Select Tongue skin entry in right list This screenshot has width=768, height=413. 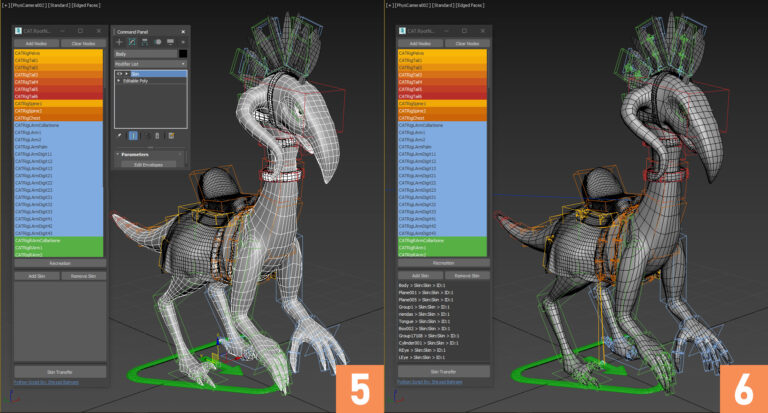click(x=421, y=321)
